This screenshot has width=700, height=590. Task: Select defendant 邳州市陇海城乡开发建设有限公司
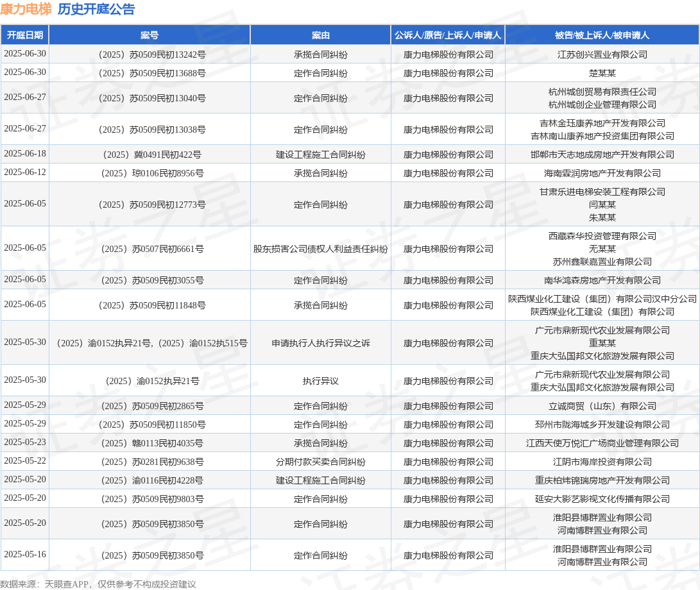tap(602, 425)
